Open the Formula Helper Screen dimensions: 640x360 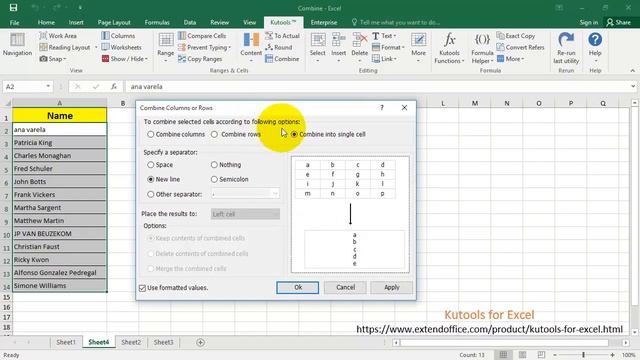482,48
